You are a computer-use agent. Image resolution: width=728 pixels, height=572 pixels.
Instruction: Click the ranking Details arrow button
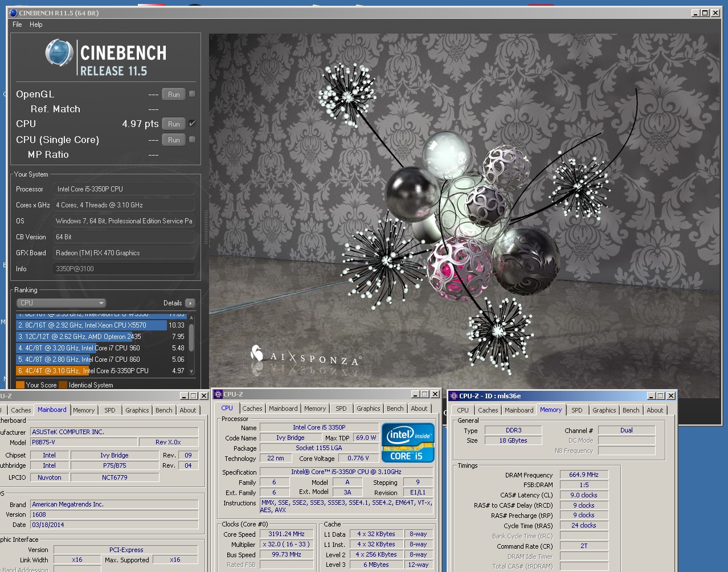[190, 303]
